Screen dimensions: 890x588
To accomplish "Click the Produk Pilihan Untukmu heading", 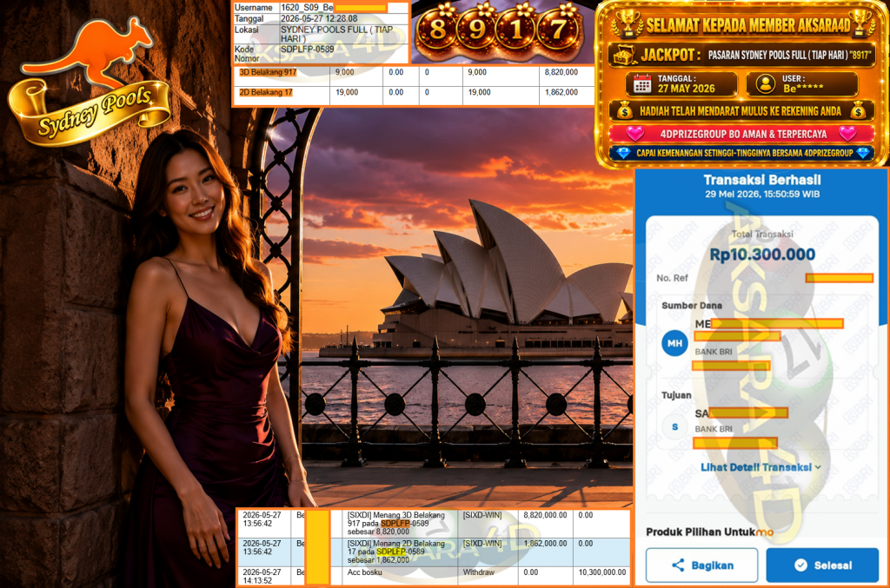I will click(x=709, y=532).
